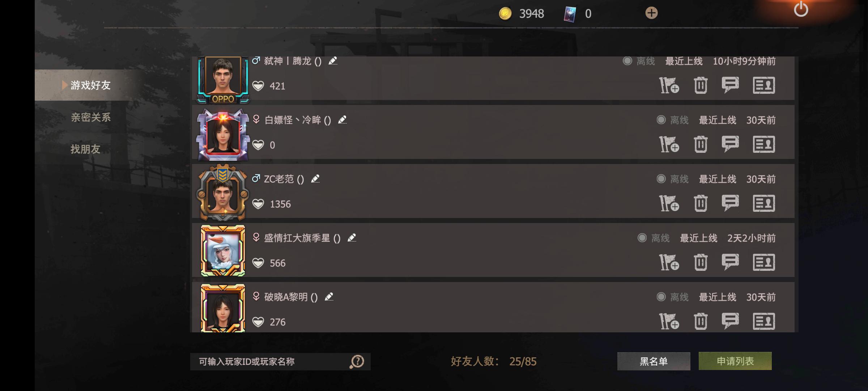Invite ZC老范 to team via flag icon
Screen dimensions: 868x391
point(669,203)
